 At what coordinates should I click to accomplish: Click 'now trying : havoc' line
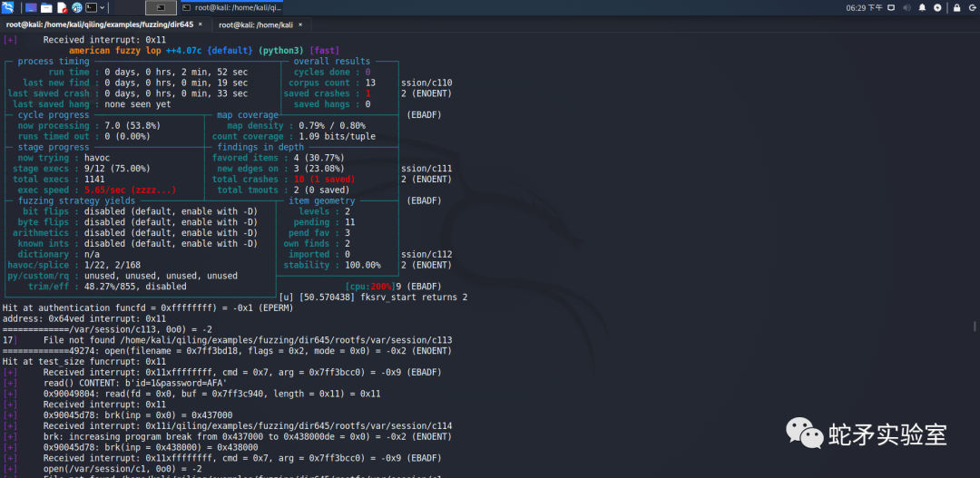point(64,158)
